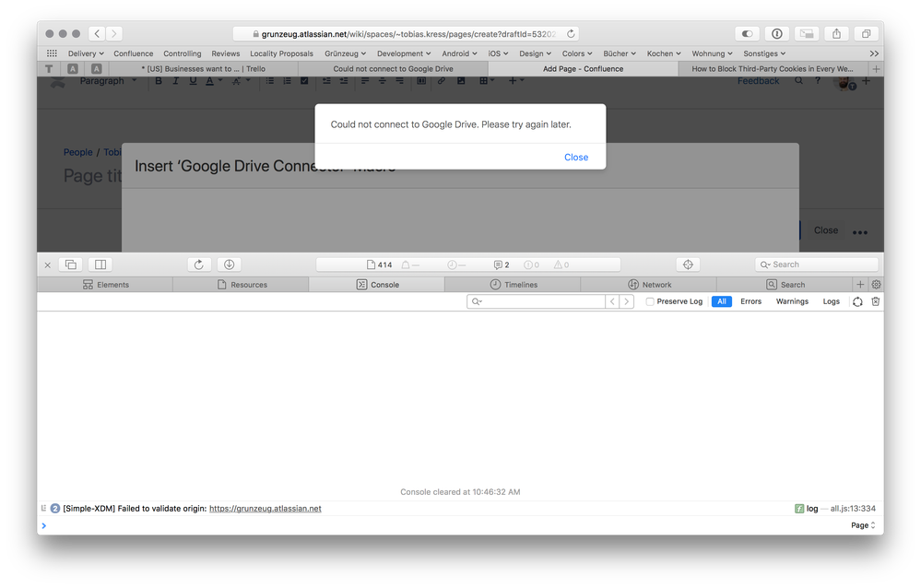Expand the Development bookmarks folder
The height and width of the screenshot is (588, 921).
404,53
